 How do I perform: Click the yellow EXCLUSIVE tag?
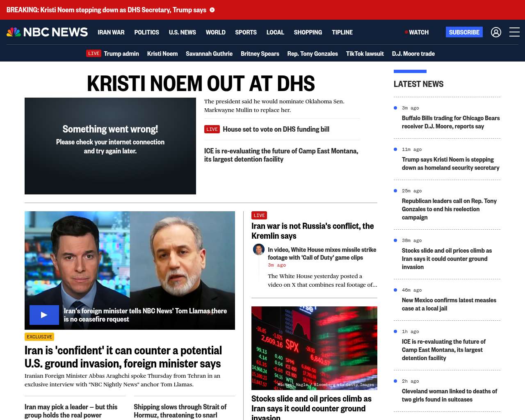coord(39,337)
